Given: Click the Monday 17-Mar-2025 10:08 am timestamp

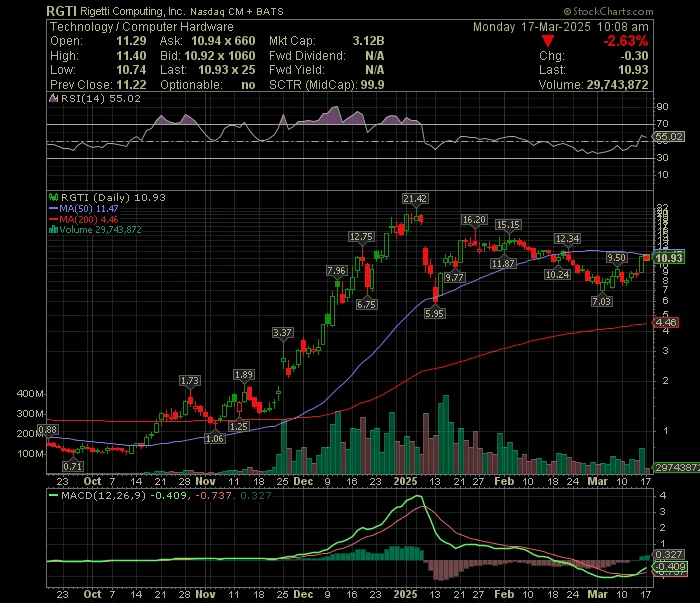Looking at the screenshot, I should coord(561,27).
